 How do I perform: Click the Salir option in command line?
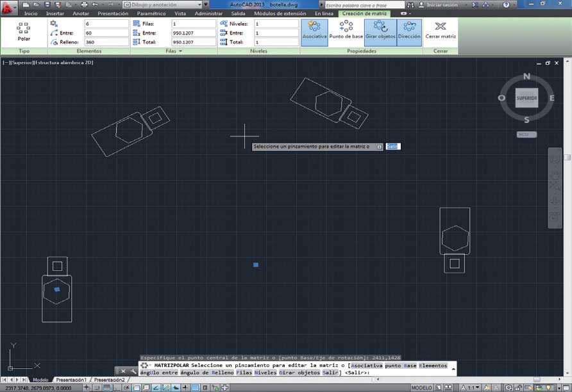pyautogui.click(x=330, y=372)
